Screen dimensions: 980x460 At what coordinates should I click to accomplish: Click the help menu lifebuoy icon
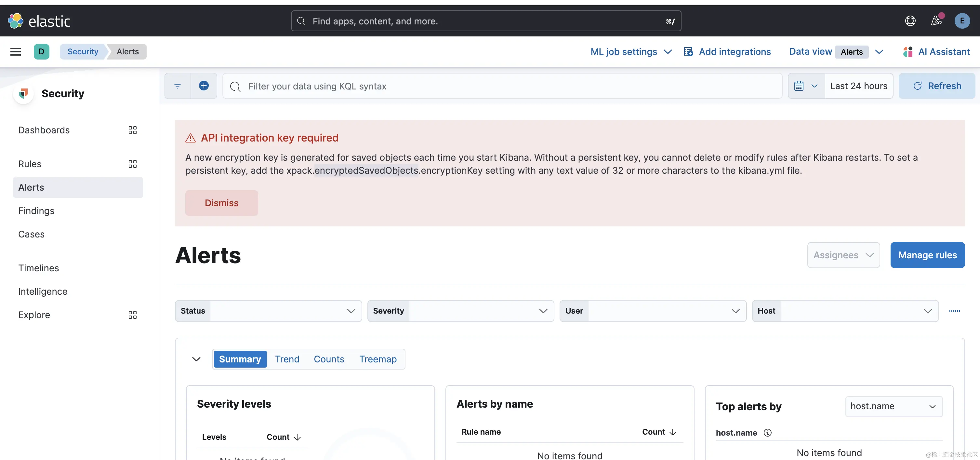tap(910, 21)
